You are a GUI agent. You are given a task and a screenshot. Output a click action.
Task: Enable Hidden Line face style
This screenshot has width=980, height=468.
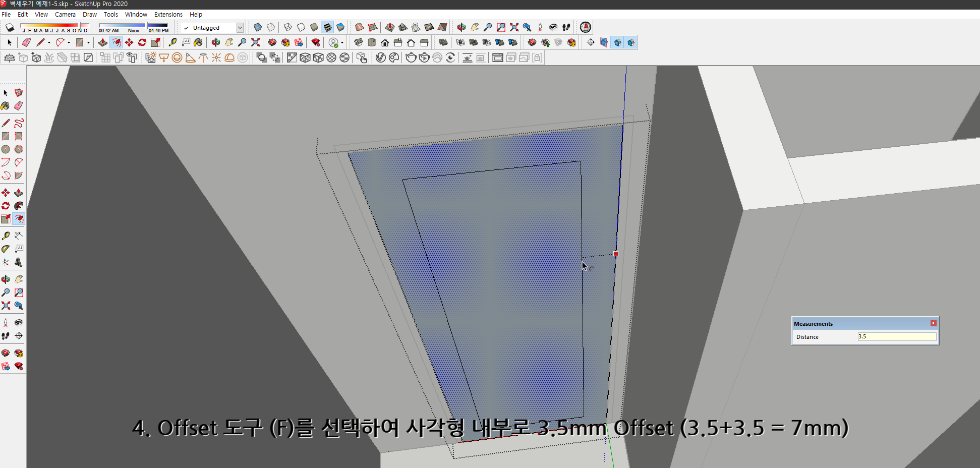point(301,27)
